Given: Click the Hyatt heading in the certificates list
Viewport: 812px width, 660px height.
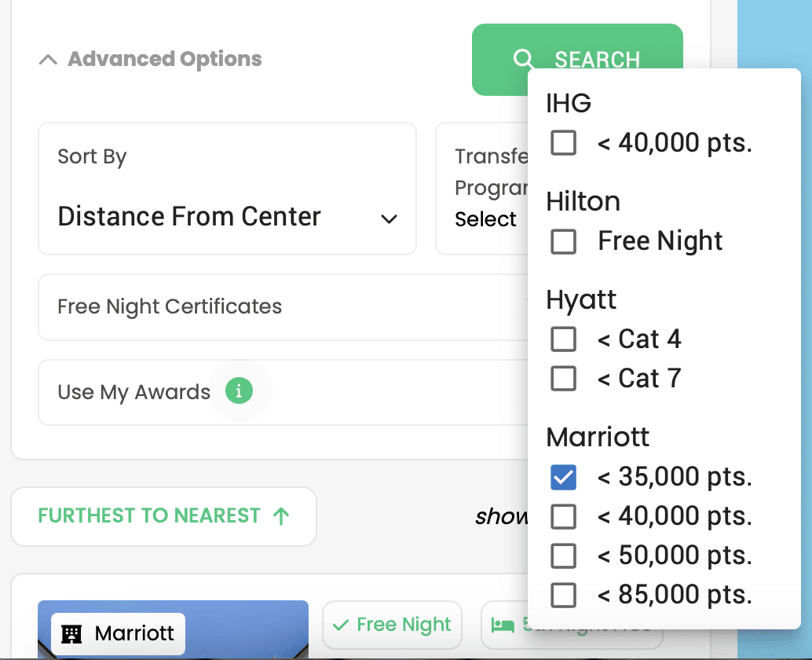Looking at the screenshot, I should pyautogui.click(x=581, y=300).
